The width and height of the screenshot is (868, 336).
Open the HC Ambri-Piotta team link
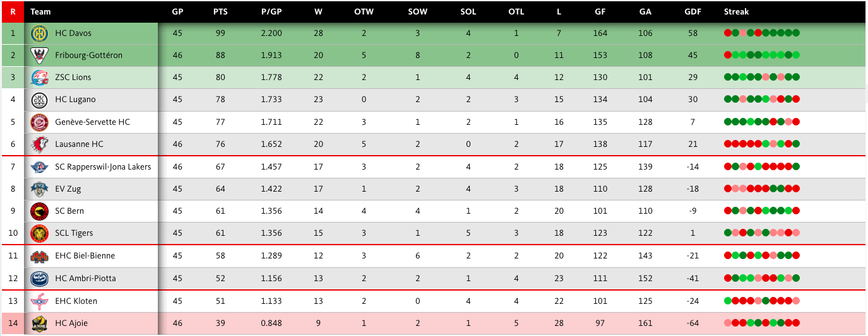(x=85, y=279)
